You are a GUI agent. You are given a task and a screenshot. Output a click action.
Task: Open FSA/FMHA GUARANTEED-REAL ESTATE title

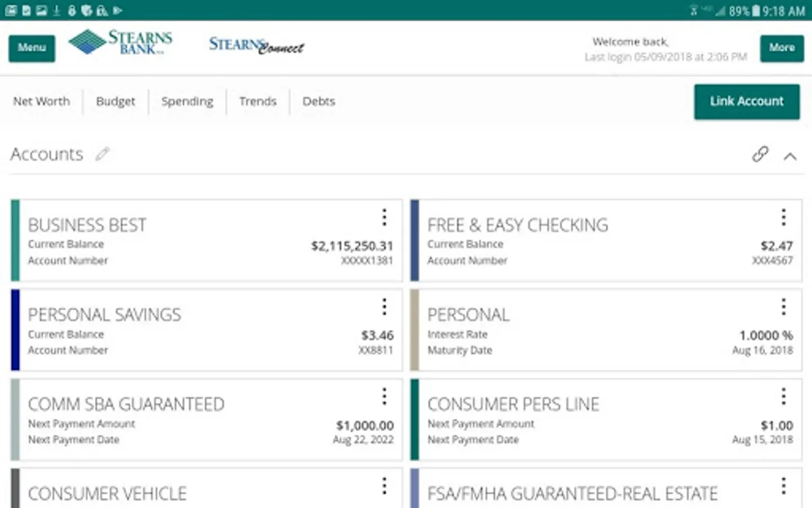click(572, 493)
